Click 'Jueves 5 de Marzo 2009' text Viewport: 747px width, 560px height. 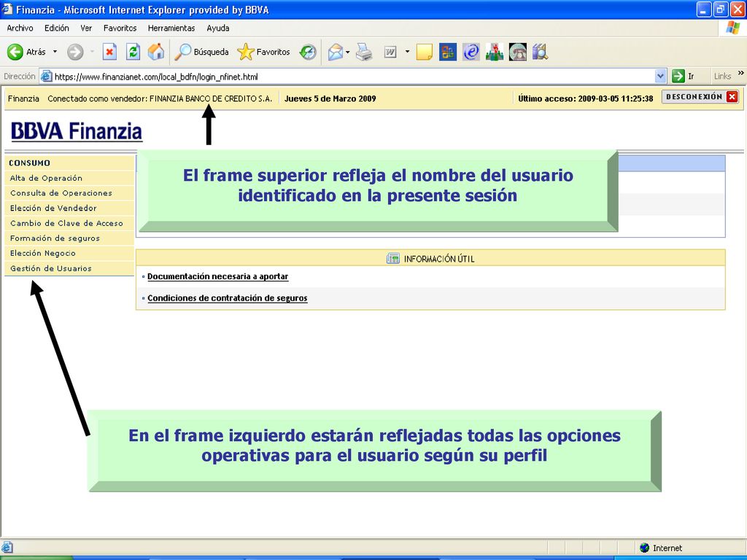pyautogui.click(x=330, y=98)
